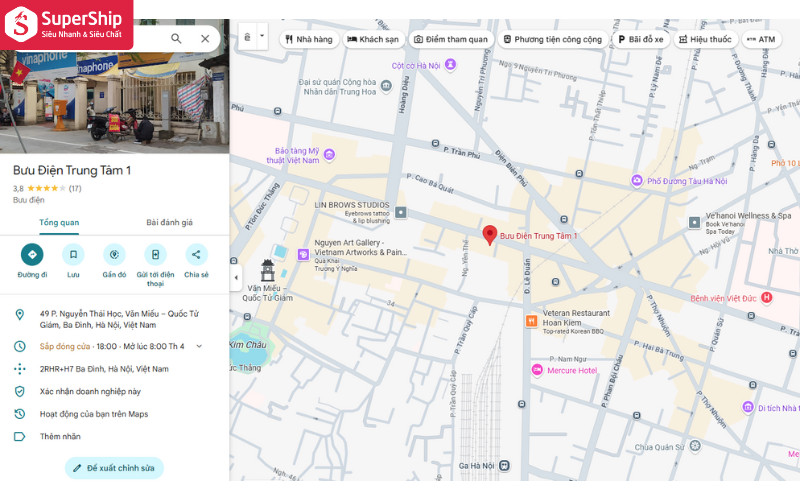Click the shield verification icon
800x500 pixels.
pos(19,391)
